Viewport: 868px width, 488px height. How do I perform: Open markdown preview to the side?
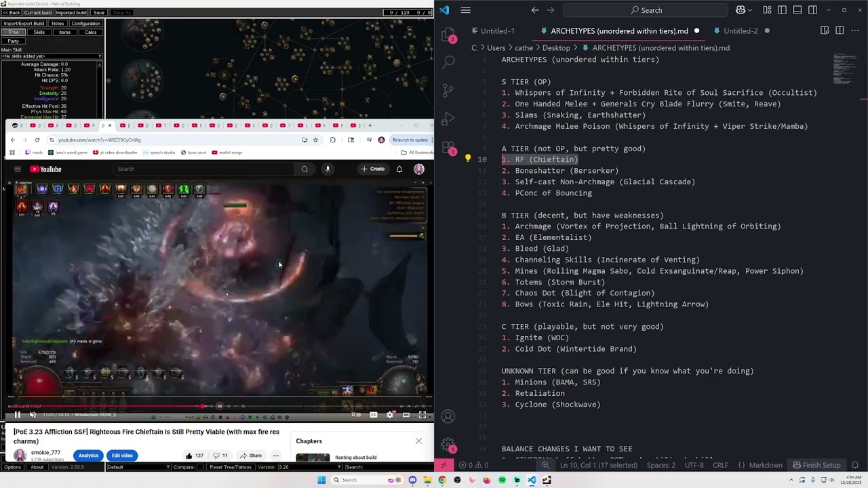pyautogui.click(x=825, y=30)
